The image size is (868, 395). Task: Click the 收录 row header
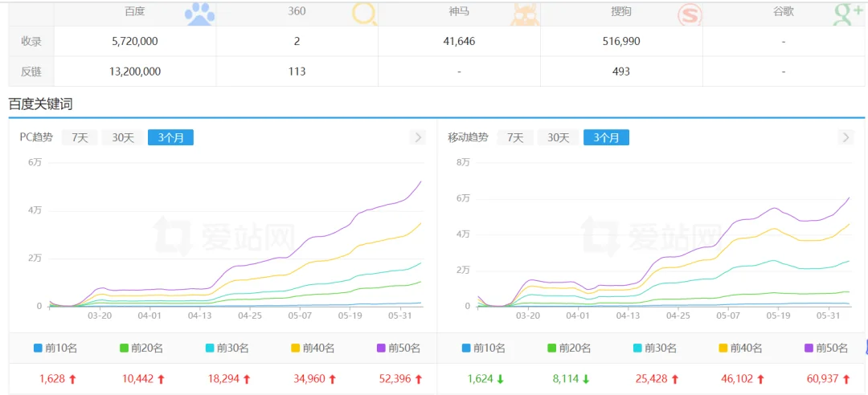[31, 42]
